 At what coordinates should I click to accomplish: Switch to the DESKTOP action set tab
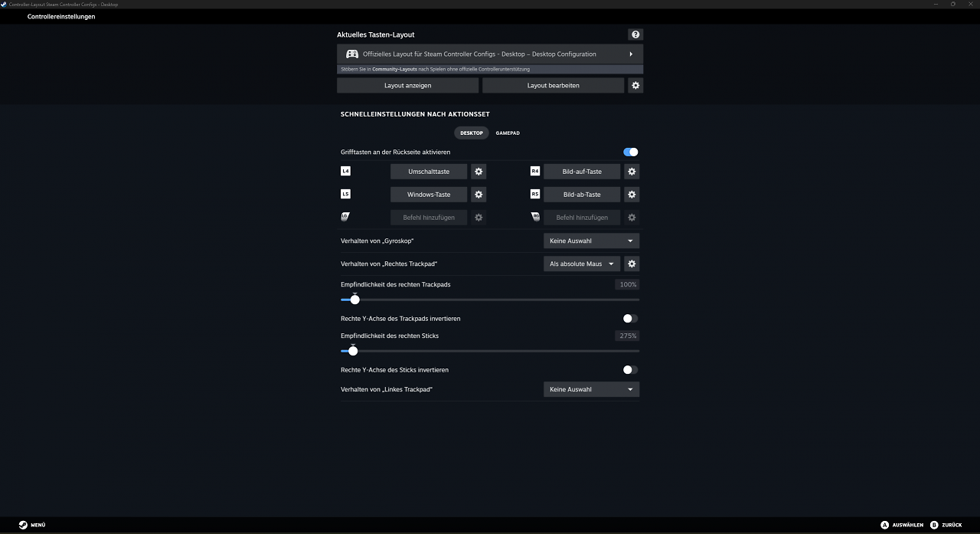coord(472,133)
